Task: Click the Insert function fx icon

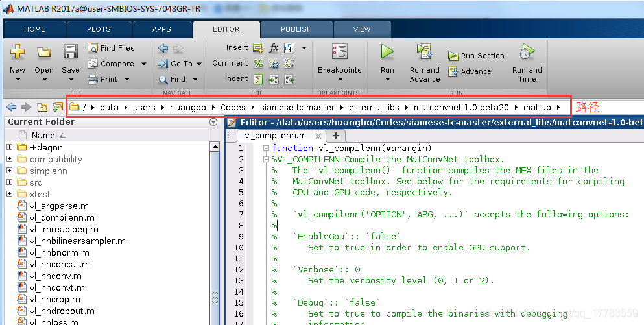Action: (x=274, y=47)
